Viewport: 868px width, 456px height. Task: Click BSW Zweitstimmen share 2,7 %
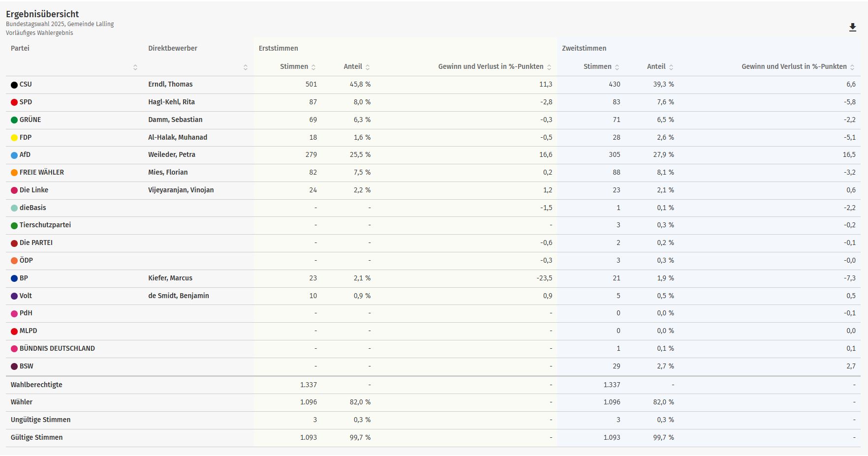(665, 366)
